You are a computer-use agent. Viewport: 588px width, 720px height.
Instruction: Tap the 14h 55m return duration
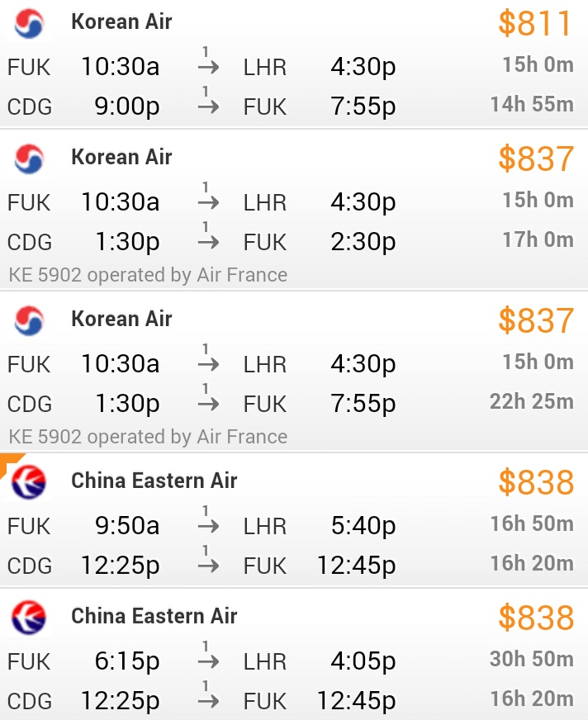[x=531, y=105]
